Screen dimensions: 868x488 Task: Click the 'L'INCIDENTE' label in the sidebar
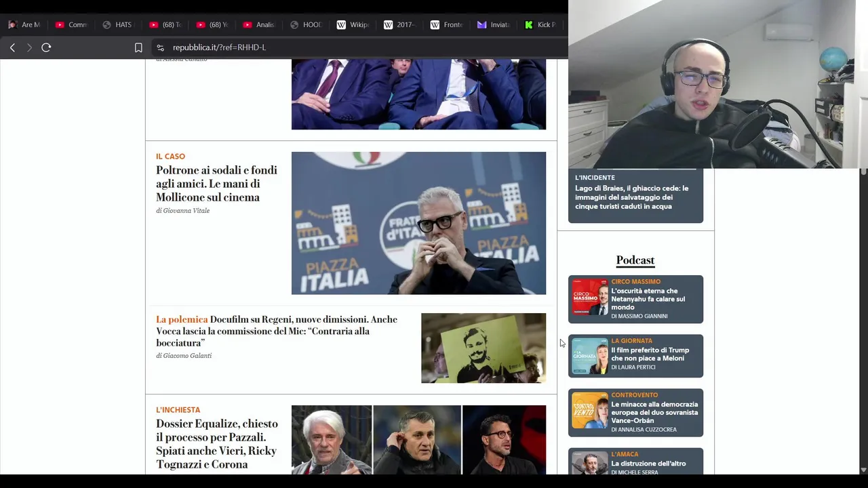[x=595, y=178]
